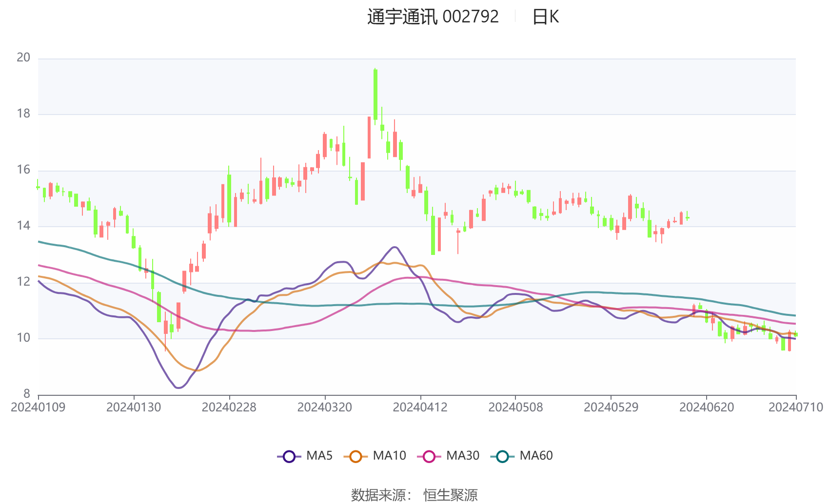Click the 日K label in title
829x504 pixels.
(545, 17)
